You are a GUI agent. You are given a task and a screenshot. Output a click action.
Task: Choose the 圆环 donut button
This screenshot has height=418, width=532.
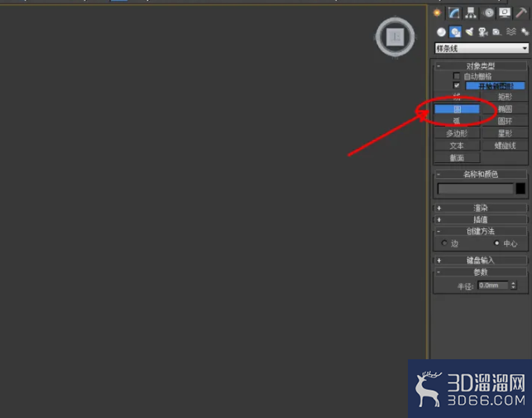505,121
